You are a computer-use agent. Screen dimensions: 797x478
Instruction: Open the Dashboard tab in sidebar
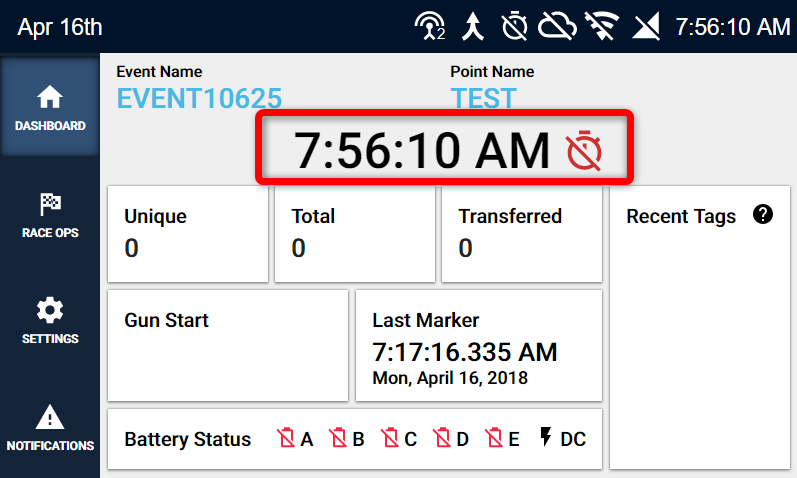click(49, 107)
